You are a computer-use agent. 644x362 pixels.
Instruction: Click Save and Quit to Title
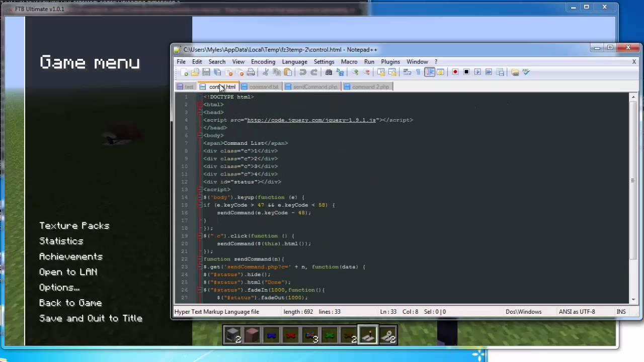[x=91, y=318]
